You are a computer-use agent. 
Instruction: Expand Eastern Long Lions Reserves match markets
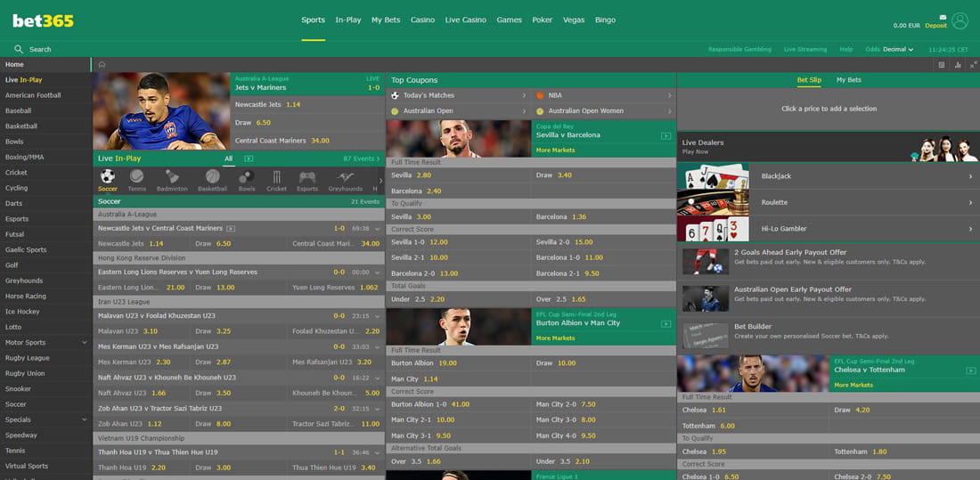tap(378, 273)
